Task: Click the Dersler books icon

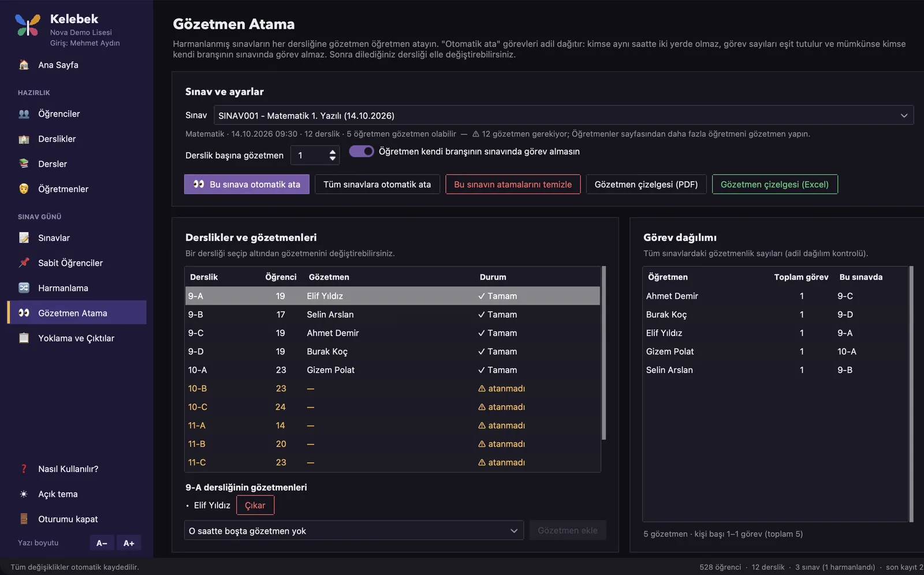Action: 24,164
